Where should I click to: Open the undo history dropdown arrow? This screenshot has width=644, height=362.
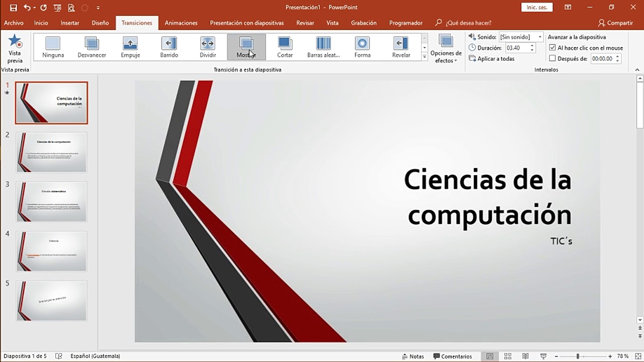coord(34,8)
